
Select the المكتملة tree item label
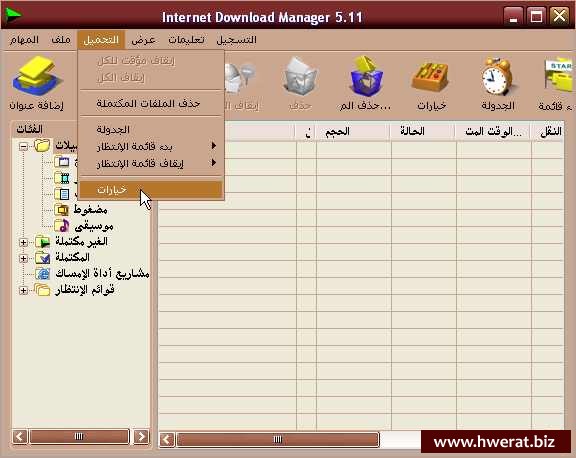point(72,257)
